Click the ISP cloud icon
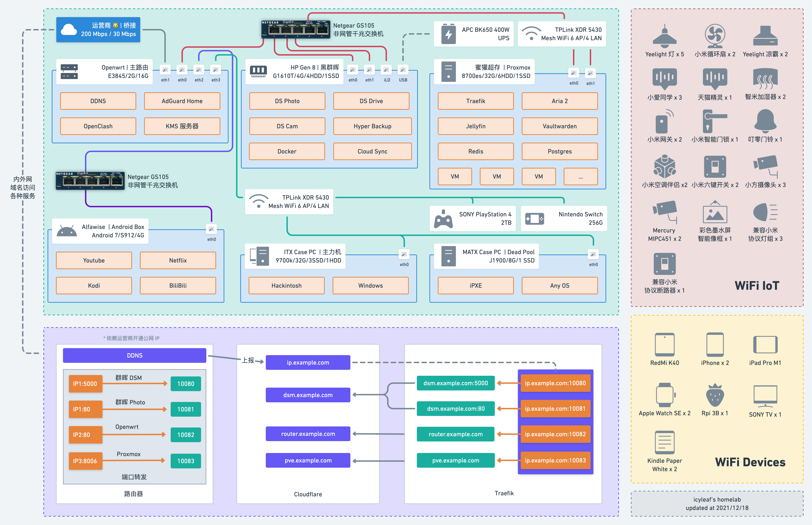The width and height of the screenshot is (812, 525). pyautogui.click(x=69, y=30)
